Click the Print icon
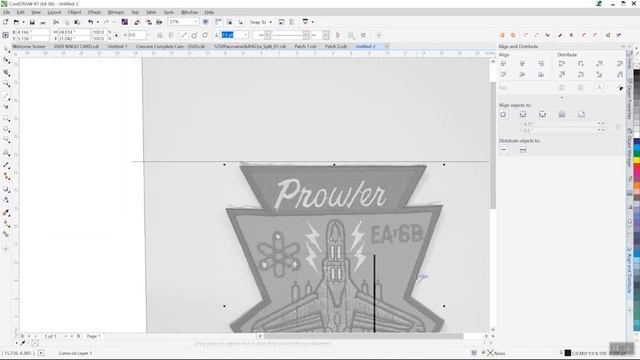Viewport: 640px width, 360px height. click(x=42, y=22)
